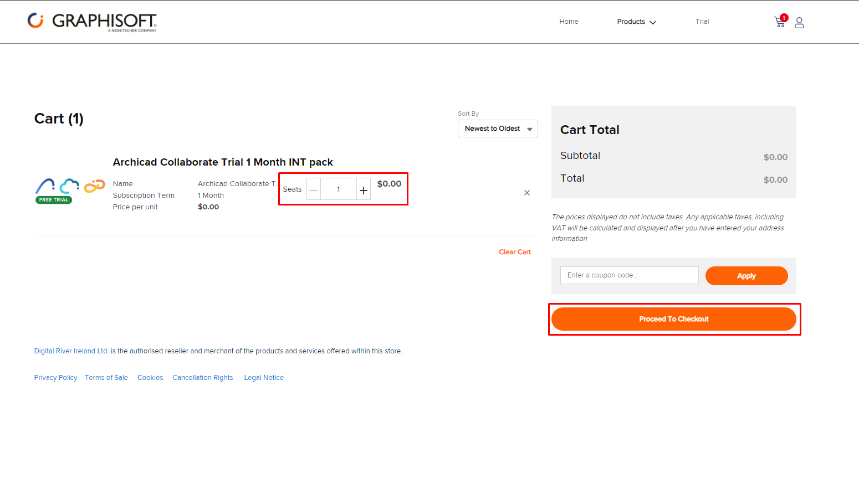
Task: Click the Cart Total heading
Action: 590,130
